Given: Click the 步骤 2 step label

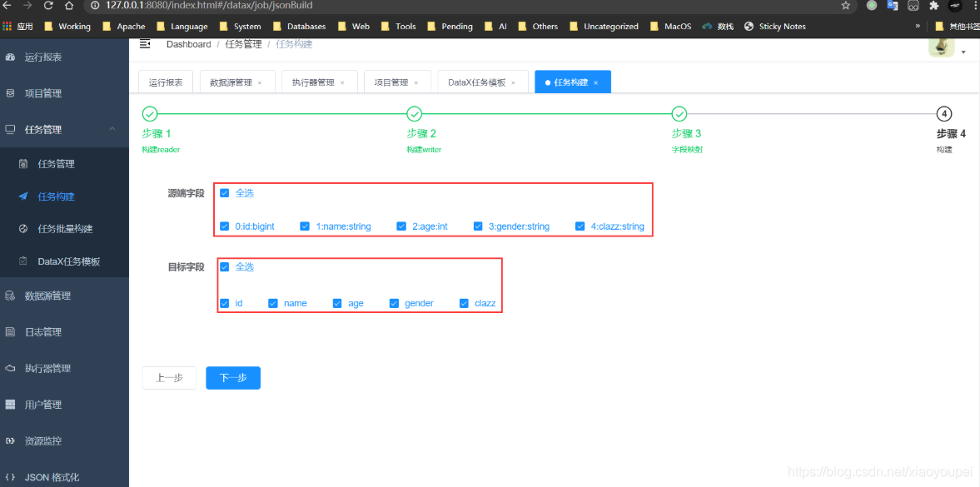Looking at the screenshot, I should [x=422, y=133].
